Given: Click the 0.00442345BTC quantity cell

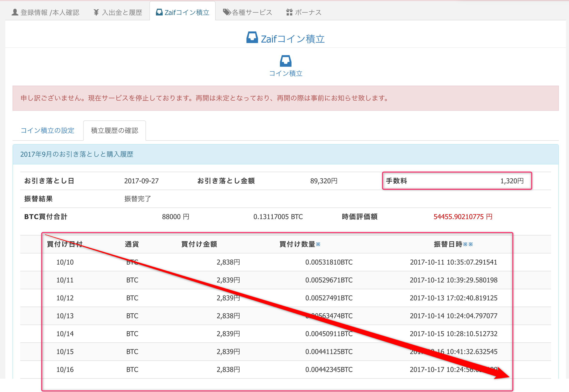Looking at the screenshot, I should tap(329, 370).
